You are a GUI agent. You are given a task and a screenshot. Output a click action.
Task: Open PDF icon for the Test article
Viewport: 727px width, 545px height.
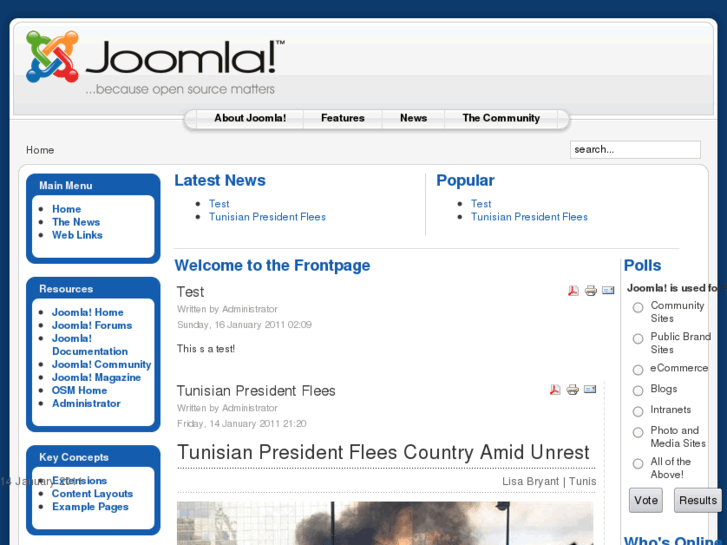(x=573, y=291)
